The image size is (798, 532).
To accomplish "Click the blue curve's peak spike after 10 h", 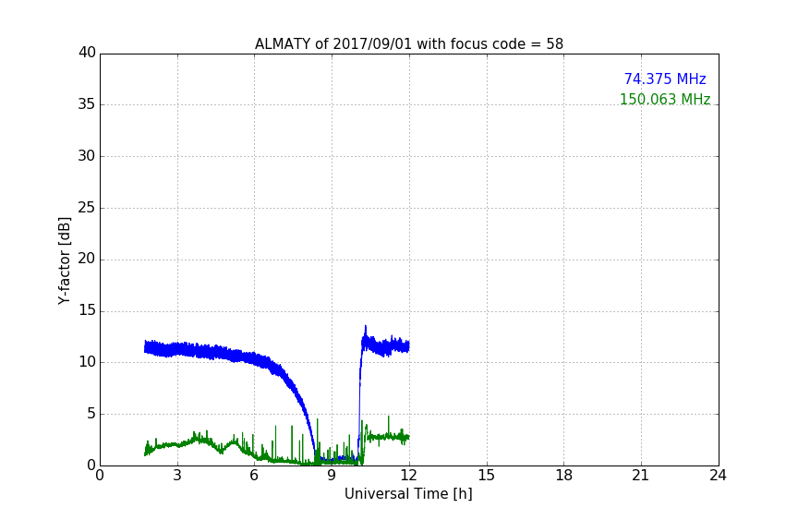I will pyautogui.click(x=366, y=329).
